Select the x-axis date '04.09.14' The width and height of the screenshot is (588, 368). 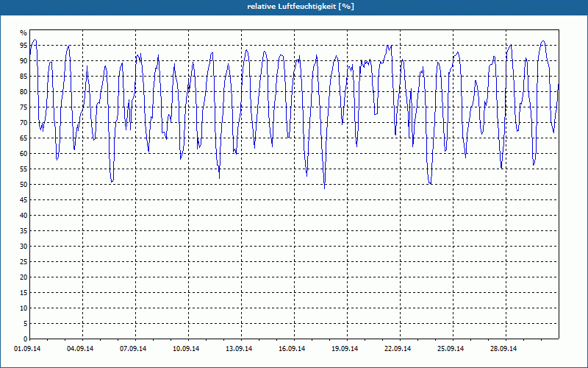80,349
